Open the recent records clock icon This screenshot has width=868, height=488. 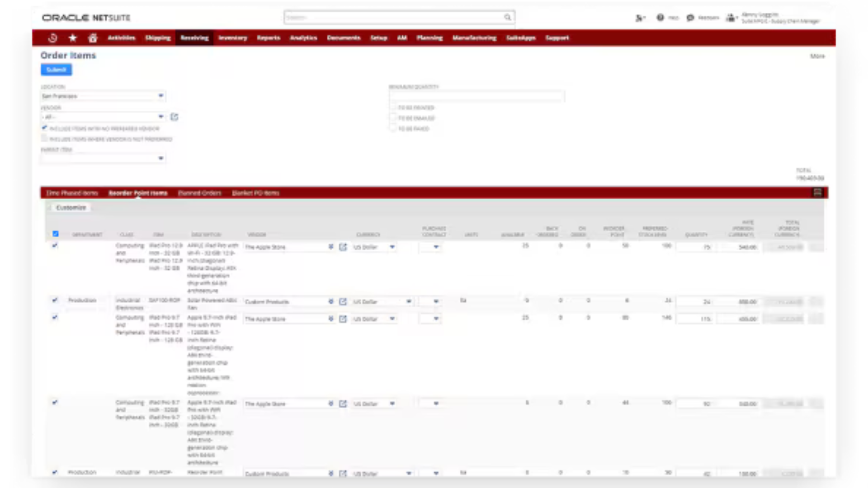[53, 38]
